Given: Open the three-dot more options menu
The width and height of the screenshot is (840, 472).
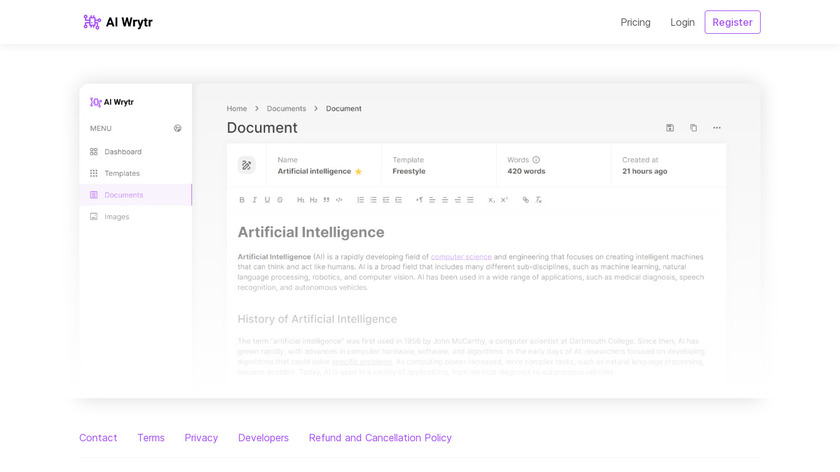Looking at the screenshot, I should [x=717, y=128].
